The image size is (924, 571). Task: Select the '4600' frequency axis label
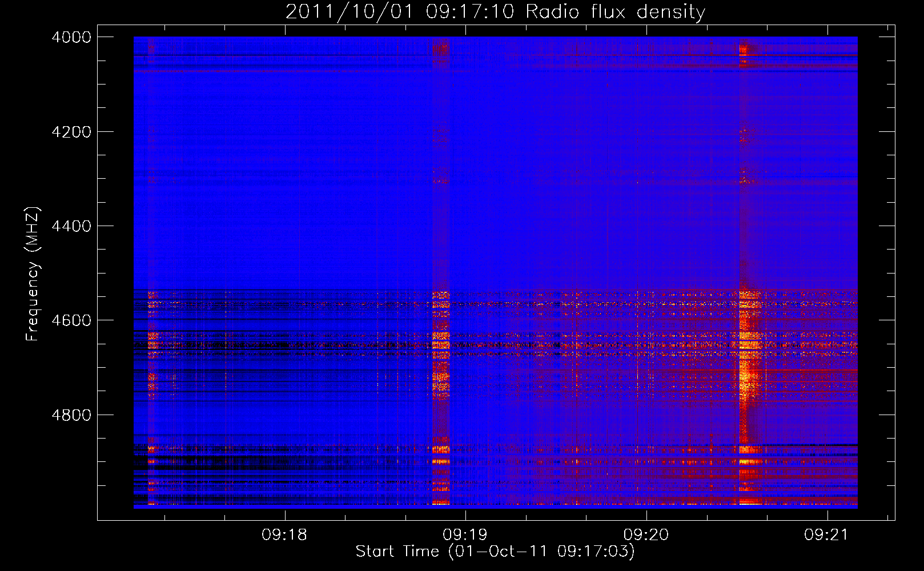[71, 320]
